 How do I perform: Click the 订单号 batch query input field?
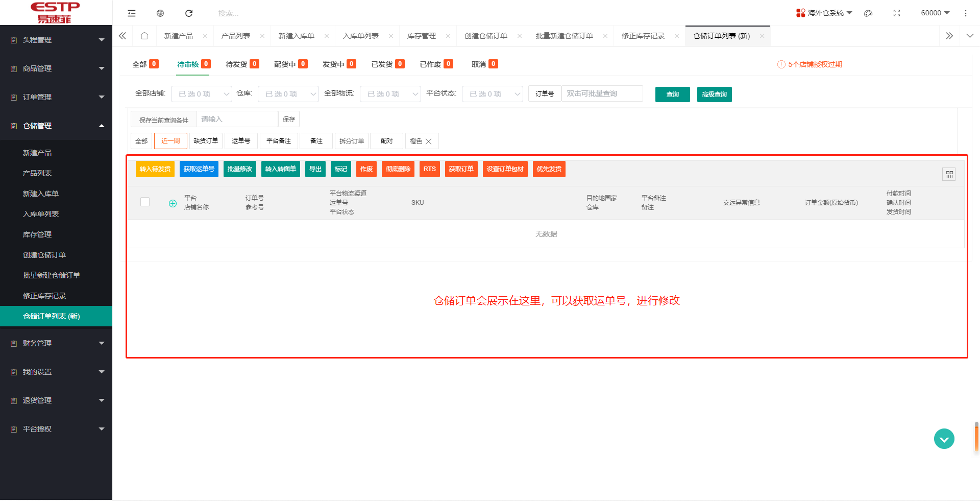click(602, 93)
